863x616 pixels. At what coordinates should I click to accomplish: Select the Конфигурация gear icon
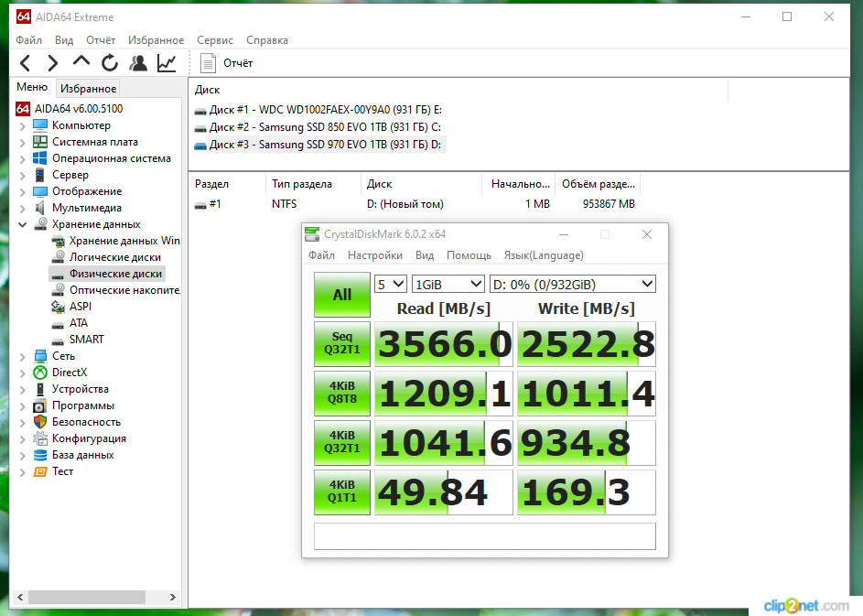click(x=40, y=438)
